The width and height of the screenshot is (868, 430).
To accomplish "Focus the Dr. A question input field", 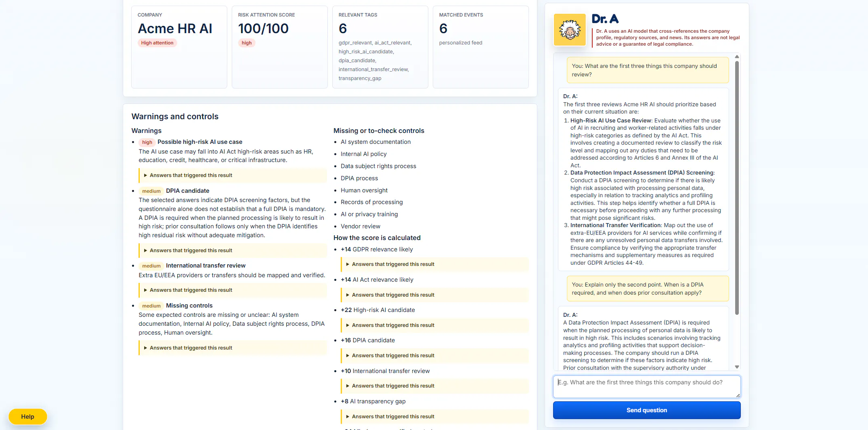I will [x=647, y=387].
